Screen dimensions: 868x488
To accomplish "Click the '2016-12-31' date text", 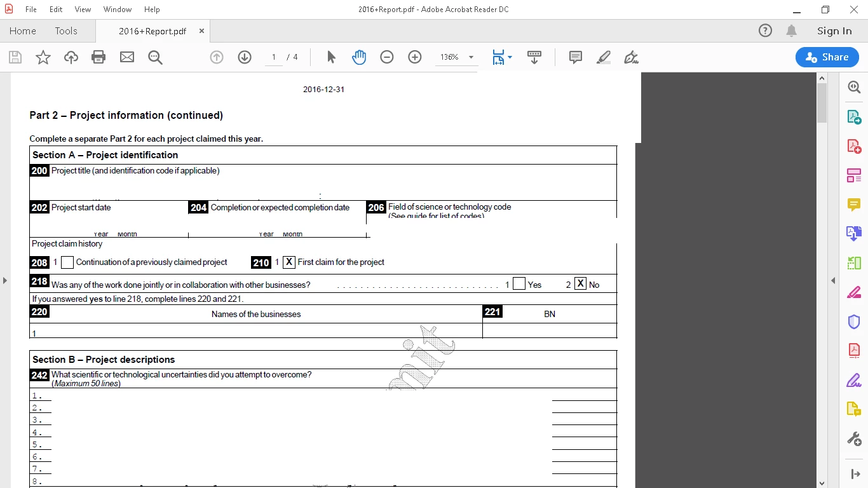I will point(324,90).
